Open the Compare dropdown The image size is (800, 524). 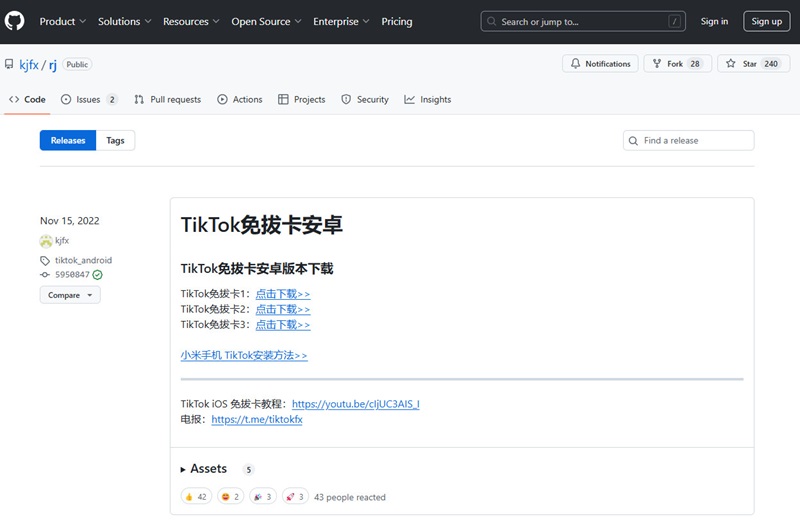coord(70,295)
